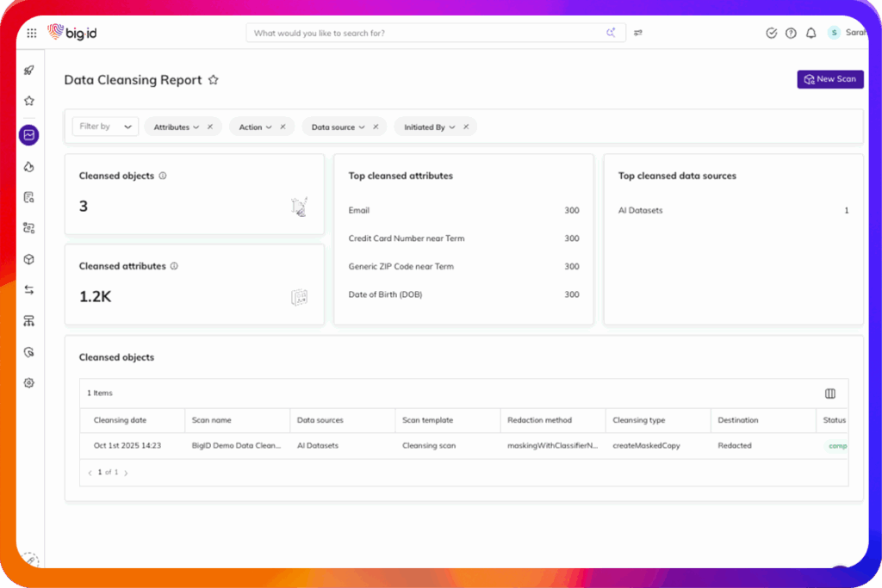Click the New Scan button
882x588 pixels.
pos(829,79)
